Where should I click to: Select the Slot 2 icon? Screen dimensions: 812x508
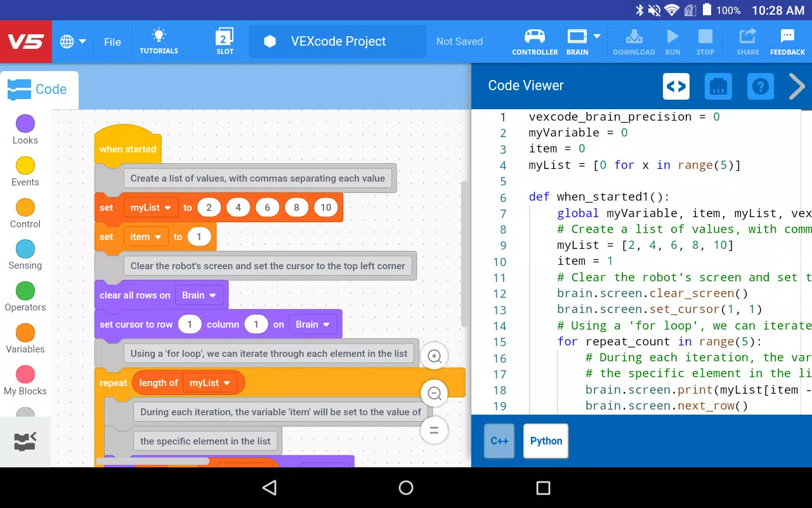225,36
